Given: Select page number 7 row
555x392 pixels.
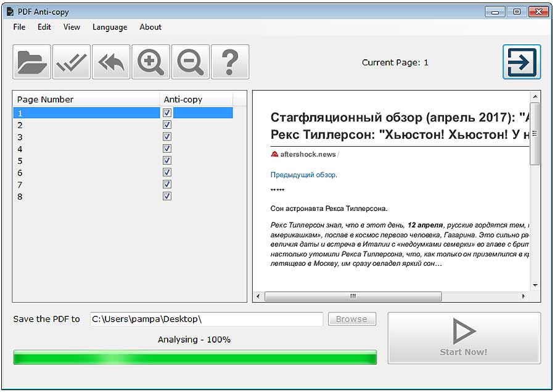Looking at the screenshot, I should (123, 185).
